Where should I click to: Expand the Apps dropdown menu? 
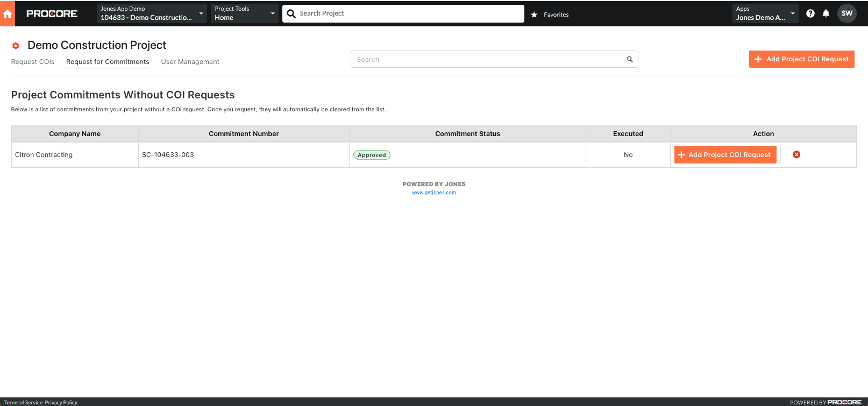[x=765, y=13]
